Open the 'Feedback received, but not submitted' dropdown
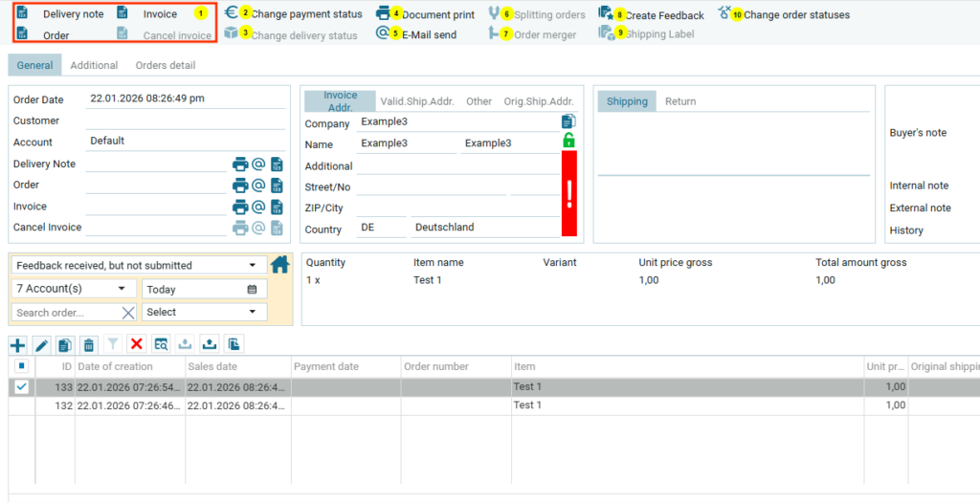This screenshot has width=980, height=503. coord(137,265)
